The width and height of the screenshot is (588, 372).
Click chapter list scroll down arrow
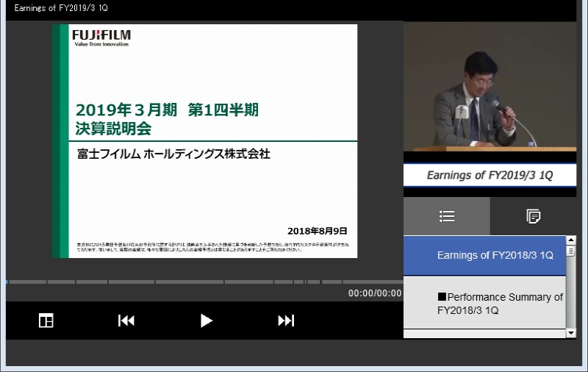(571, 333)
